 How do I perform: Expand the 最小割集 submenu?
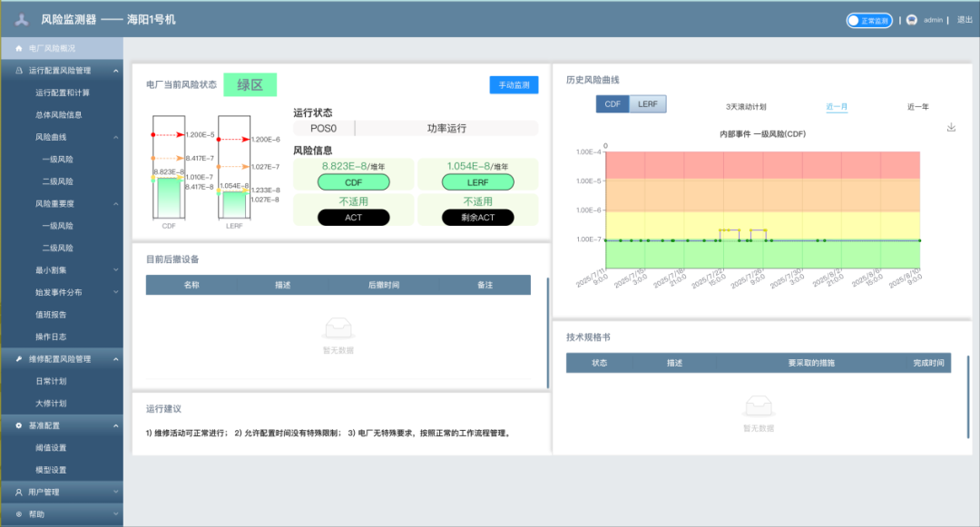click(115, 270)
